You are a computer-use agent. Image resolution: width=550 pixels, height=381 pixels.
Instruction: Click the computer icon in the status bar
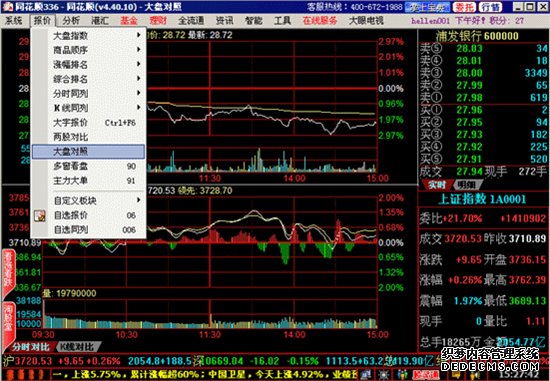pos(365,375)
